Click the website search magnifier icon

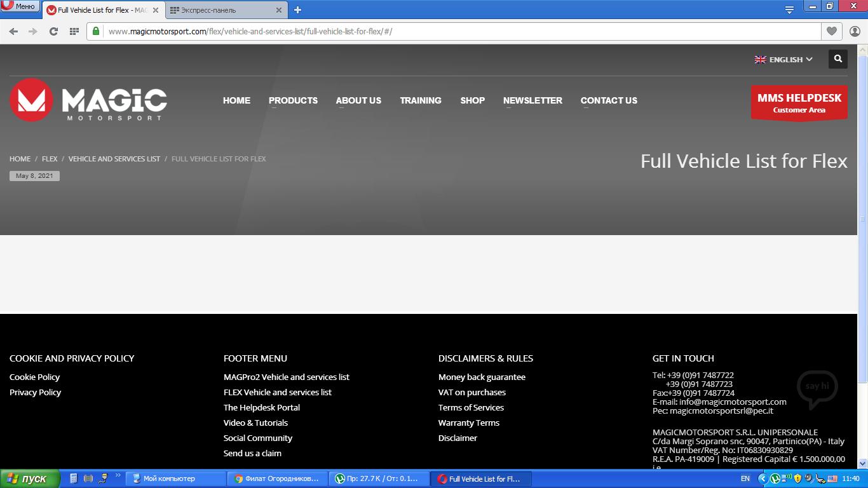837,59
